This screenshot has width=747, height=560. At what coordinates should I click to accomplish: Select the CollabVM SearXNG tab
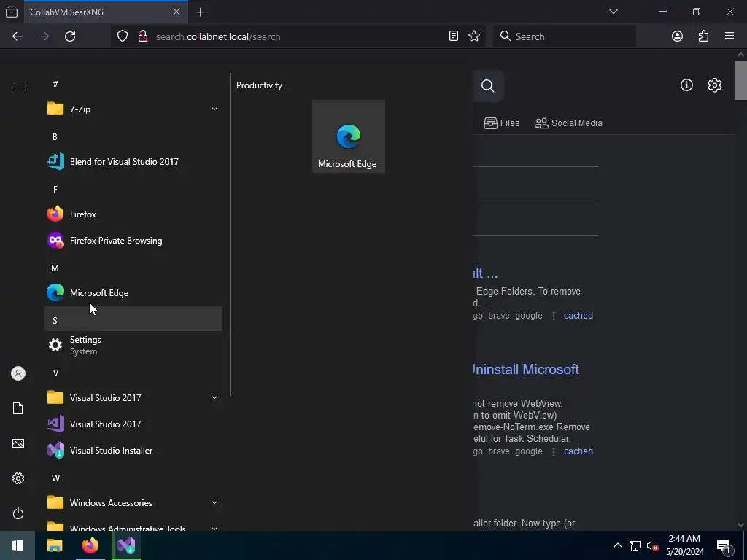click(x=106, y=12)
